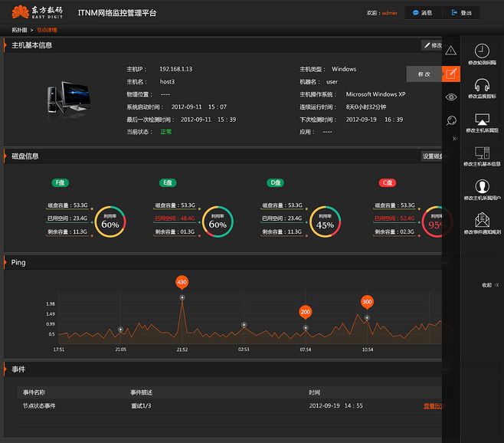504x443 pixels.
Task: Click the headphones icon for monitoring indicators
Action: tap(482, 85)
